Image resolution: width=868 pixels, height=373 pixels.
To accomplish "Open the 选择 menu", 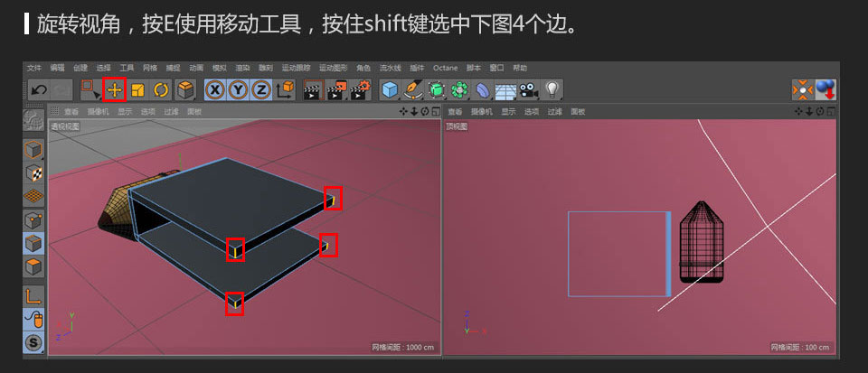I will [104, 68].
